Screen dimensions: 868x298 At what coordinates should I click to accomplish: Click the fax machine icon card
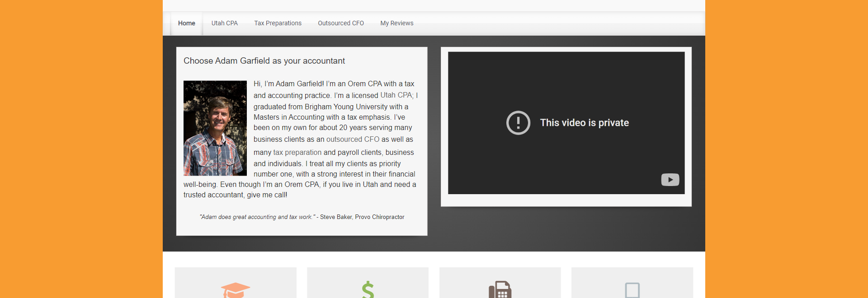pyautogui.click(x=500, y=283)
